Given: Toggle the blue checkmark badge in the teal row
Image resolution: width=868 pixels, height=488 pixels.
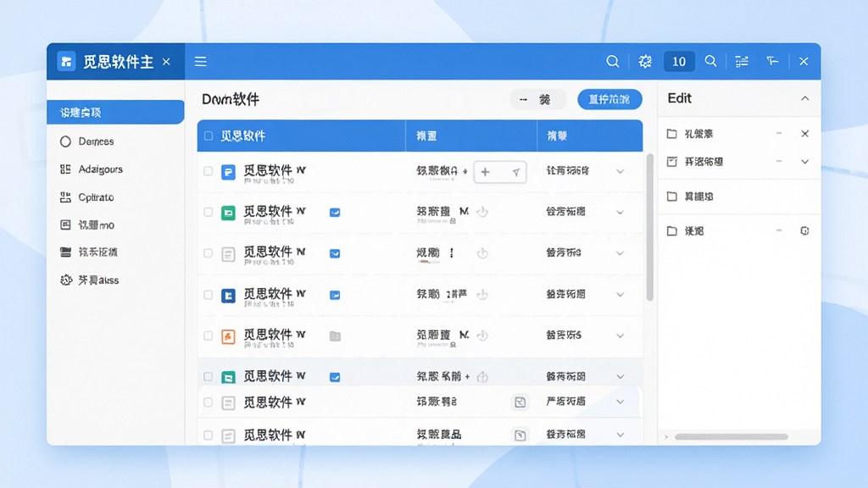Looking at the screenshot, I should pyautogui.click(x=335, y=377).
